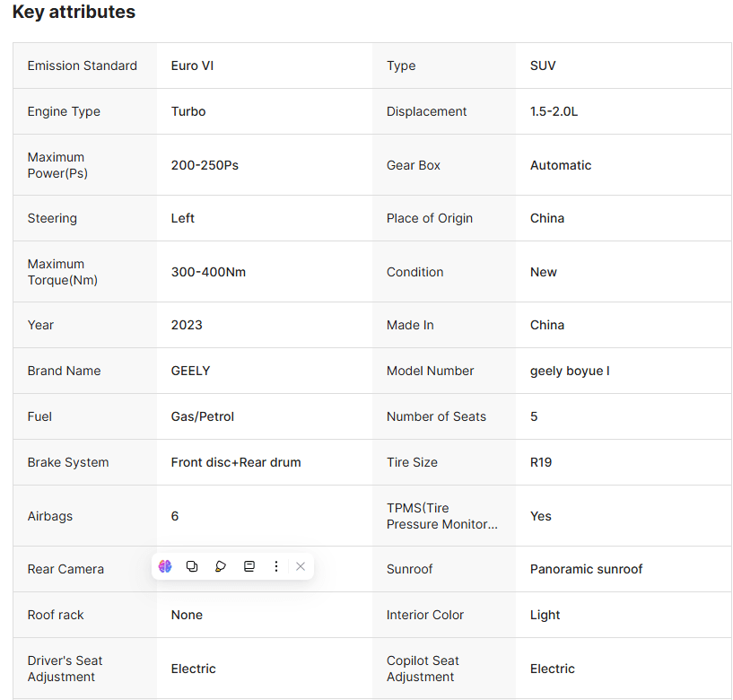733x700 pixels.
Task: Click the truncated TPMS attribute label
Action: pyautogui.click(x=441, y=516)
